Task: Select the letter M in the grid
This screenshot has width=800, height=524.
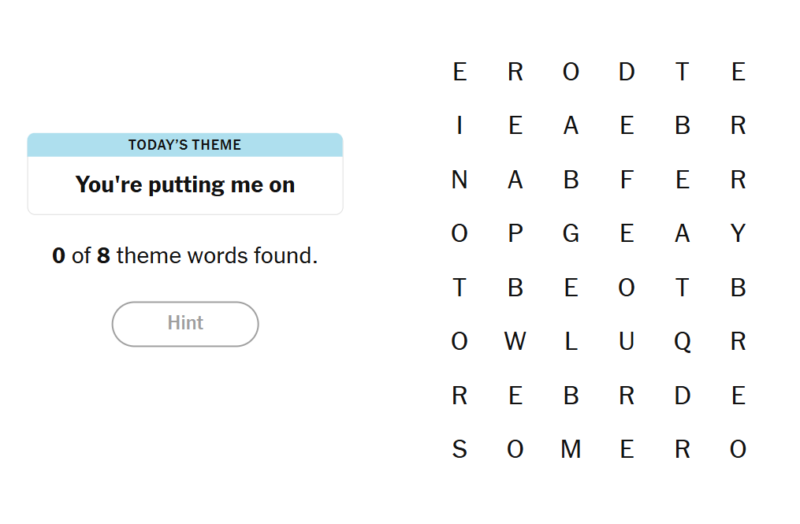Action: point(571,450)
